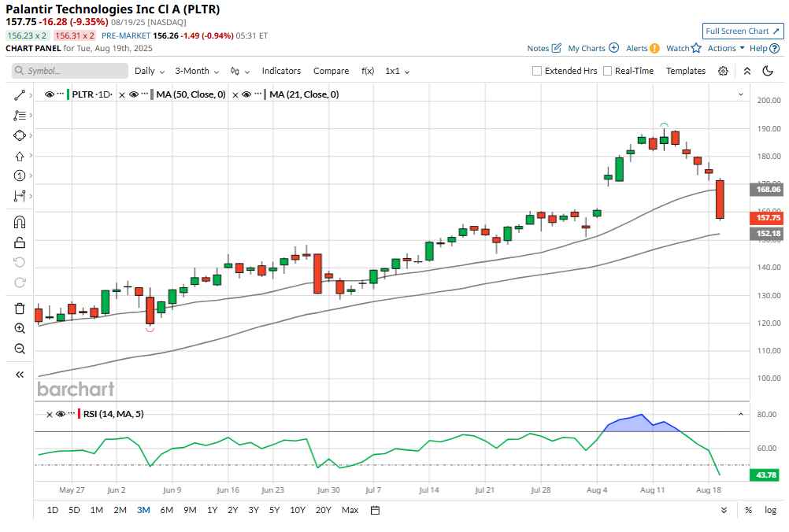Viewport: 789px width, 532px height.
Task: Zoom out on the chart
Action: pos(20,349)
